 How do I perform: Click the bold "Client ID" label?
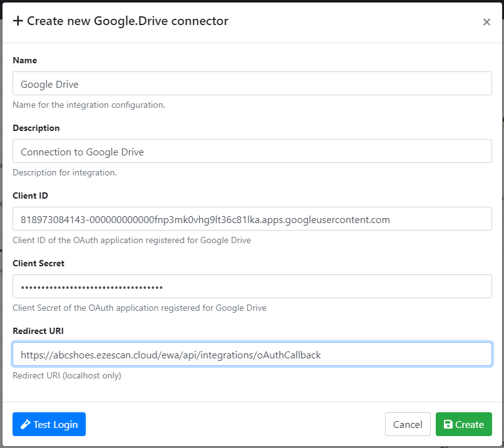pos(31,195)
